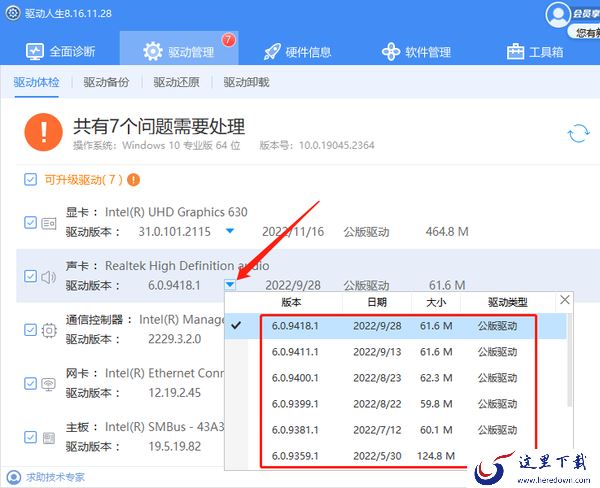The height and width of the screenshot is (488, 600).
Task: Uncheck the 网卡 Ethernet driver checkbox
Action: (31, 384)
